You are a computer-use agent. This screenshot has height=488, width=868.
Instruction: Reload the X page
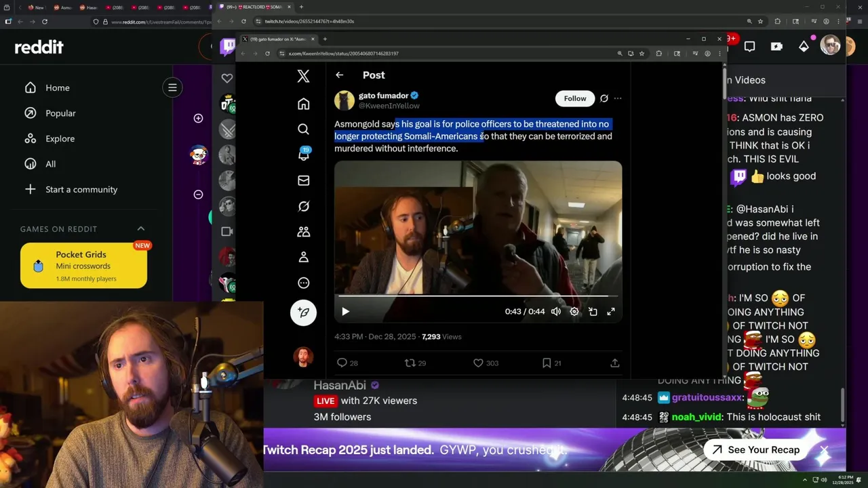point(267,54)
